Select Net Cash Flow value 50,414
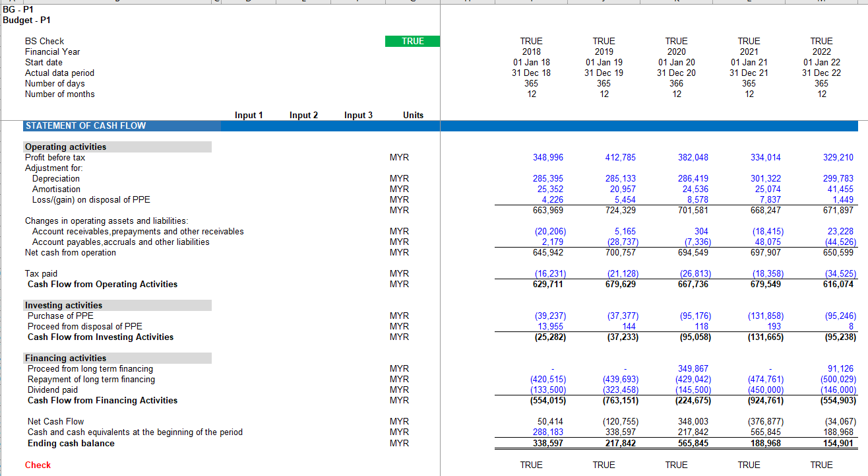 pos(550,421)
